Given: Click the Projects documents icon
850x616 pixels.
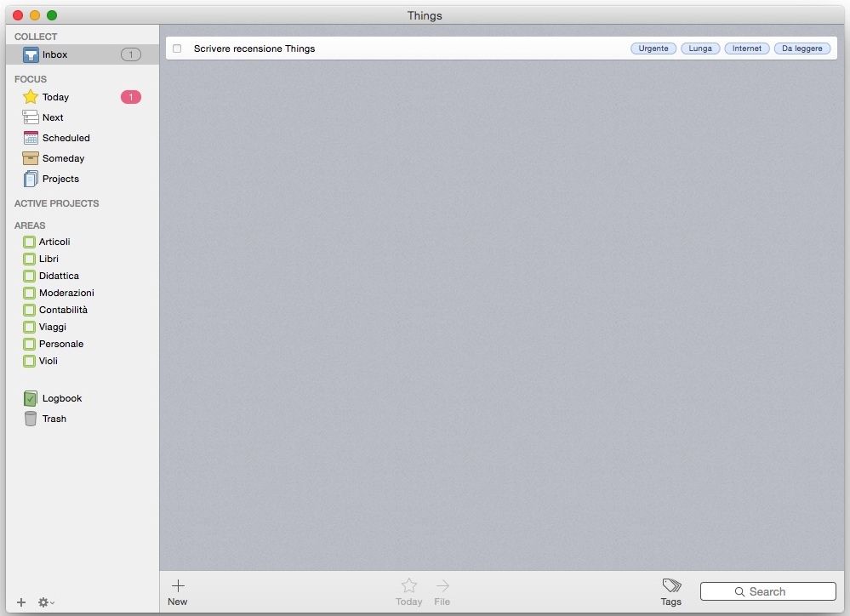Looking at the screenshot, I should tap(31, 179).
